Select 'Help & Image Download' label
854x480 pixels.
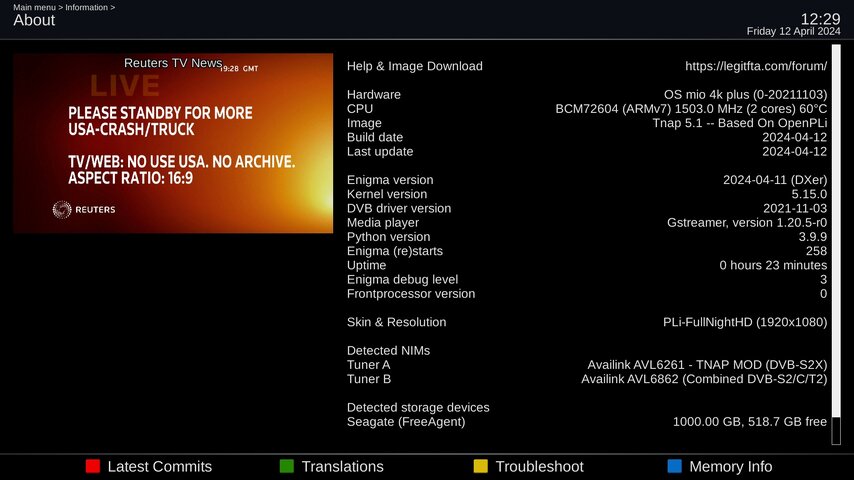click(414, 66)
